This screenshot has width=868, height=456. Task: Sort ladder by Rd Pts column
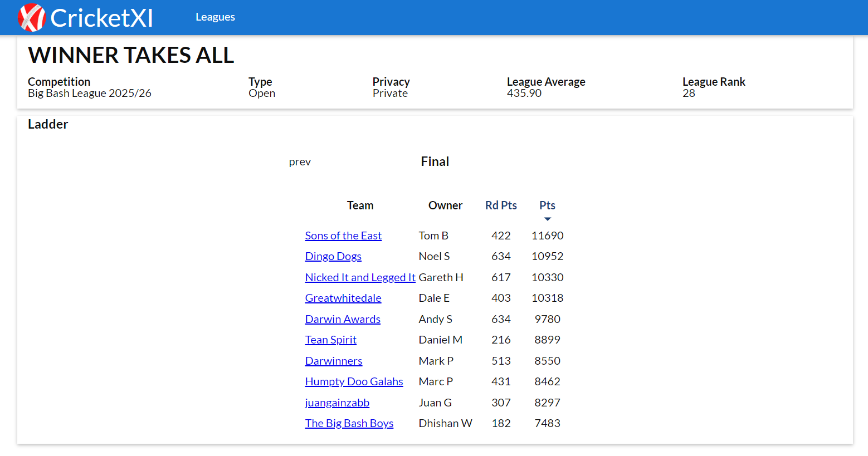pyautogui.click(x=501, y=205)
